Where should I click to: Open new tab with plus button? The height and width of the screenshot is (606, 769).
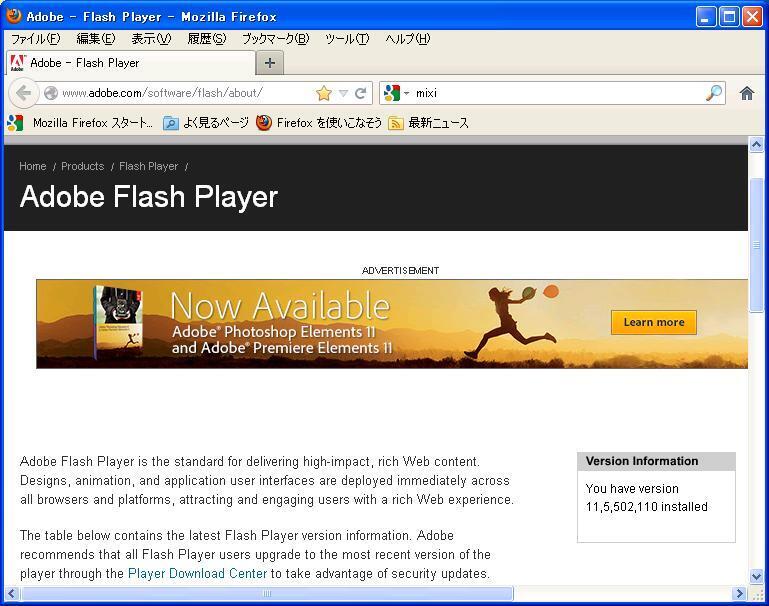[270, 63]
